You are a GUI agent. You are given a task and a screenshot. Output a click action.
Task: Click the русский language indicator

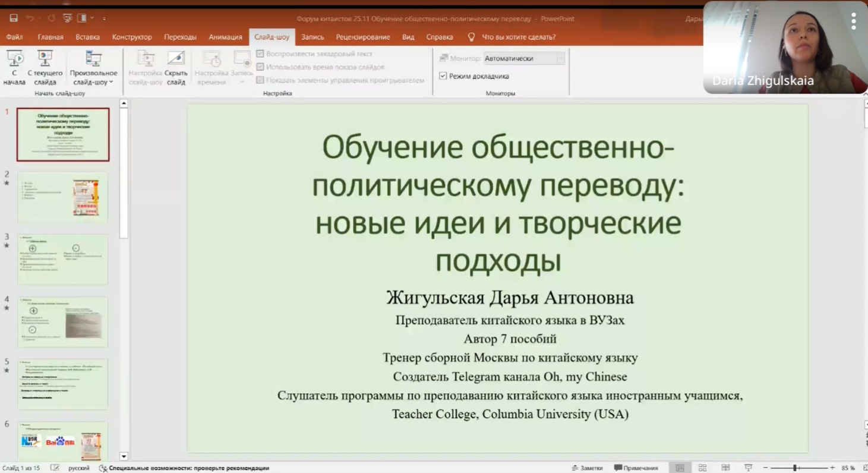click(79, 468)
